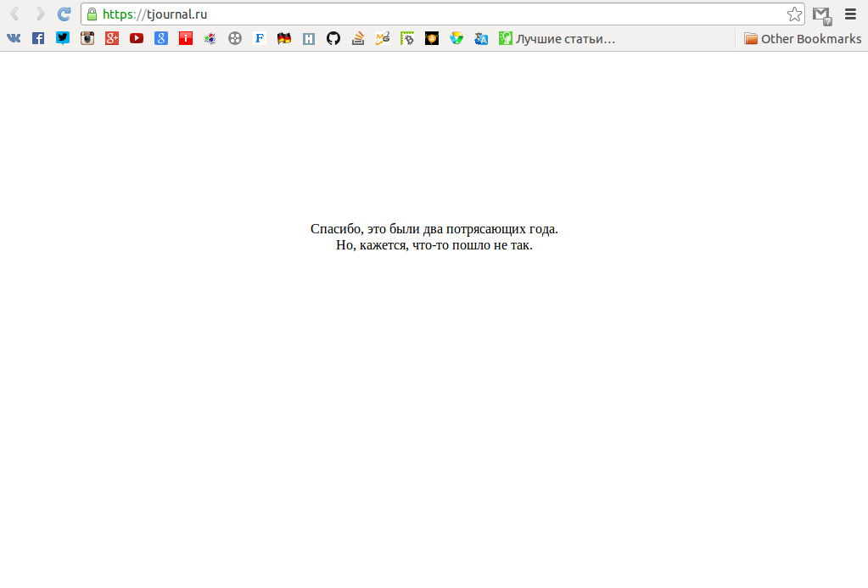Open the gray film reel bookmark
868x588 pixels.
[x=235, y=38]
